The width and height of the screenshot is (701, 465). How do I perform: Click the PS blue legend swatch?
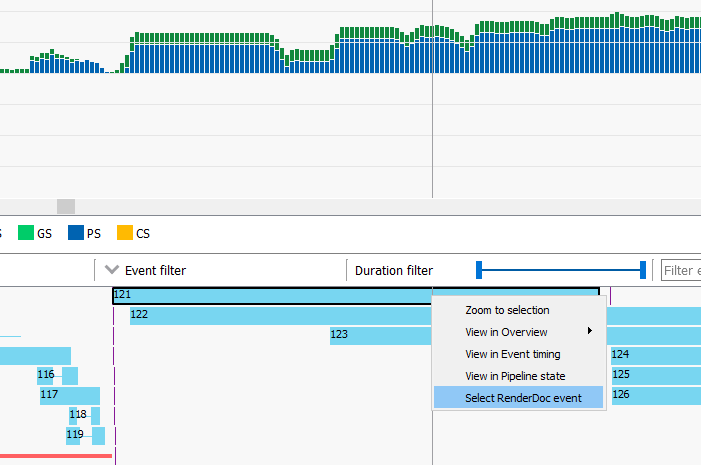pos(76,232)
